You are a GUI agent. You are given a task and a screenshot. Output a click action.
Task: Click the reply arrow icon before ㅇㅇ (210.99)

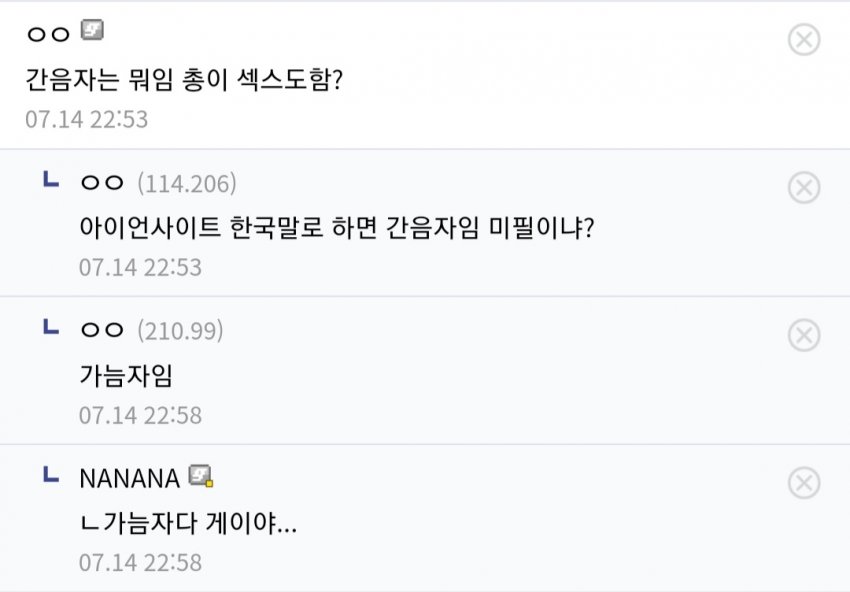click(x=50, y=328)
